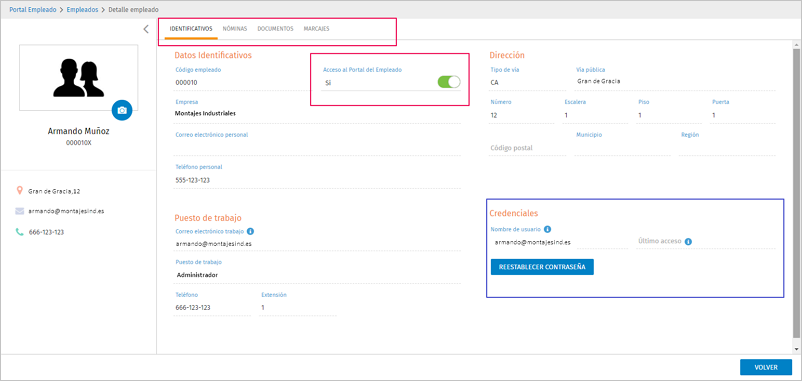Click the Dirección heading
The image size is (802, 381).
(507, 55)
